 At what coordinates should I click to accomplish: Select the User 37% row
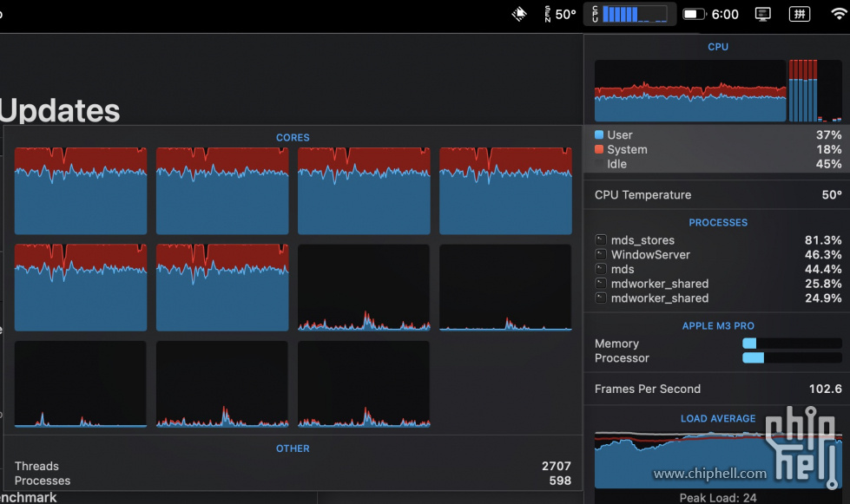(718, 134)
